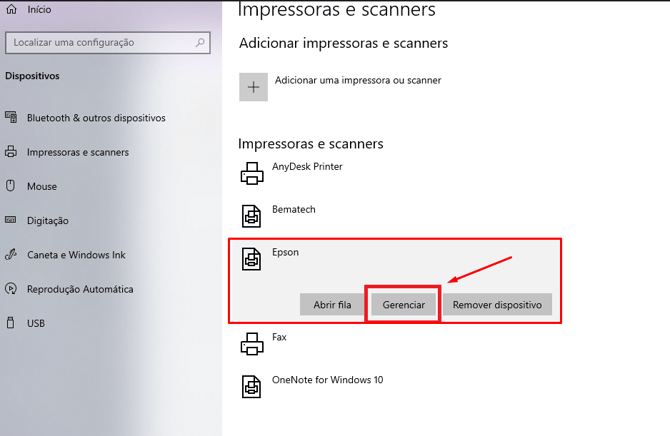
Task: Click the Digitação keyboard icon
Action: (x=11, y=220)
